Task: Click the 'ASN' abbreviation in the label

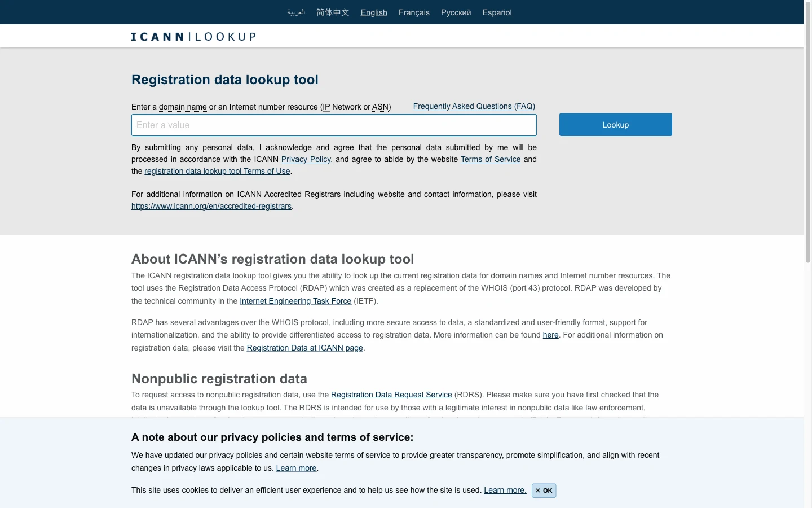Action: 380,107
